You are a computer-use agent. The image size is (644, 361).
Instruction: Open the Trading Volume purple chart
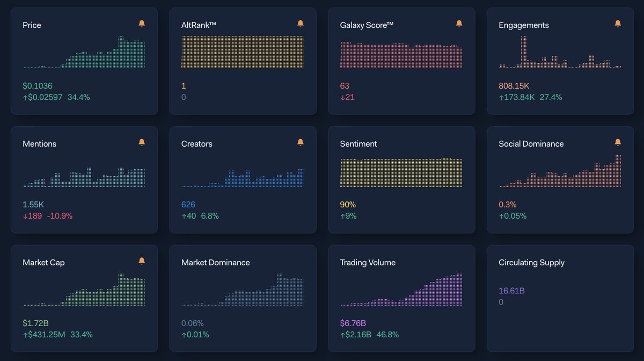point(401,290)
